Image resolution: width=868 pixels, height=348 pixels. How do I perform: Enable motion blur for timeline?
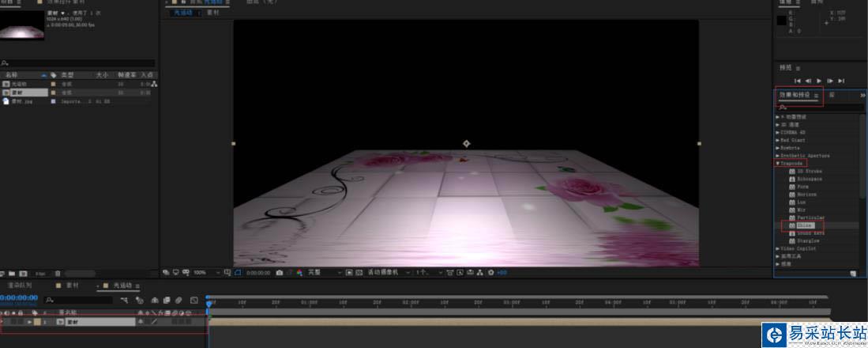[178, 301]
